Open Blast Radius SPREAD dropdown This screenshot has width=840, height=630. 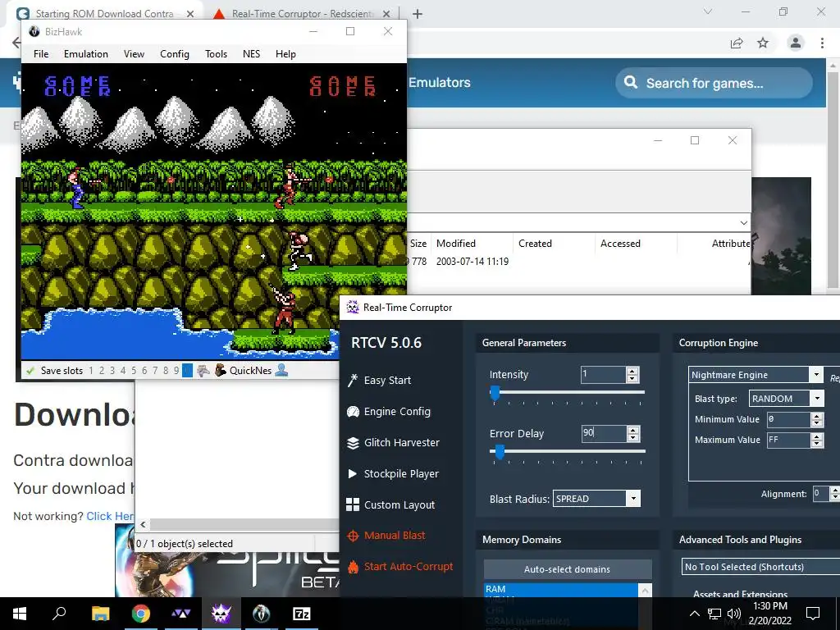[x=633, y=499]
